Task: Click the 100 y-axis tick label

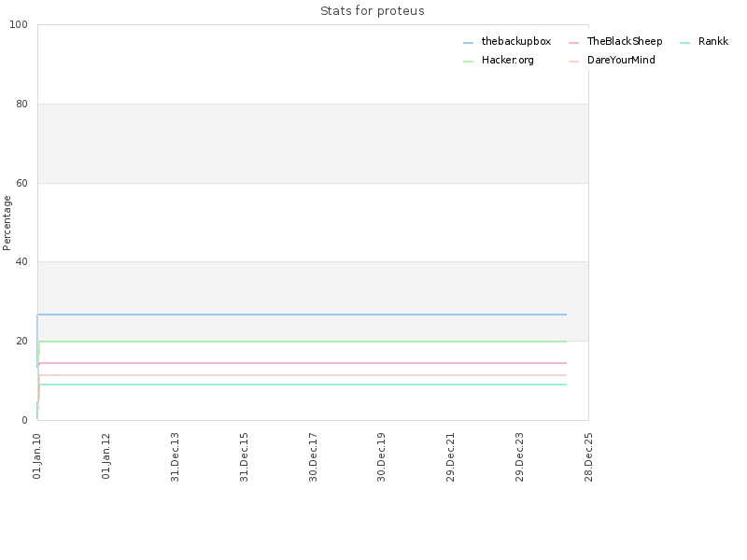Action: (x=19, y=25)
